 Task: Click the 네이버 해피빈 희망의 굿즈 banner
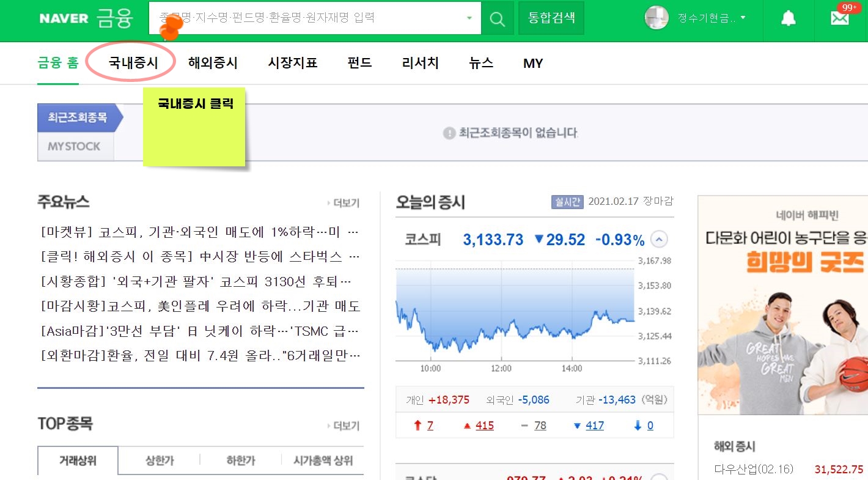click(x=783, y=306)
